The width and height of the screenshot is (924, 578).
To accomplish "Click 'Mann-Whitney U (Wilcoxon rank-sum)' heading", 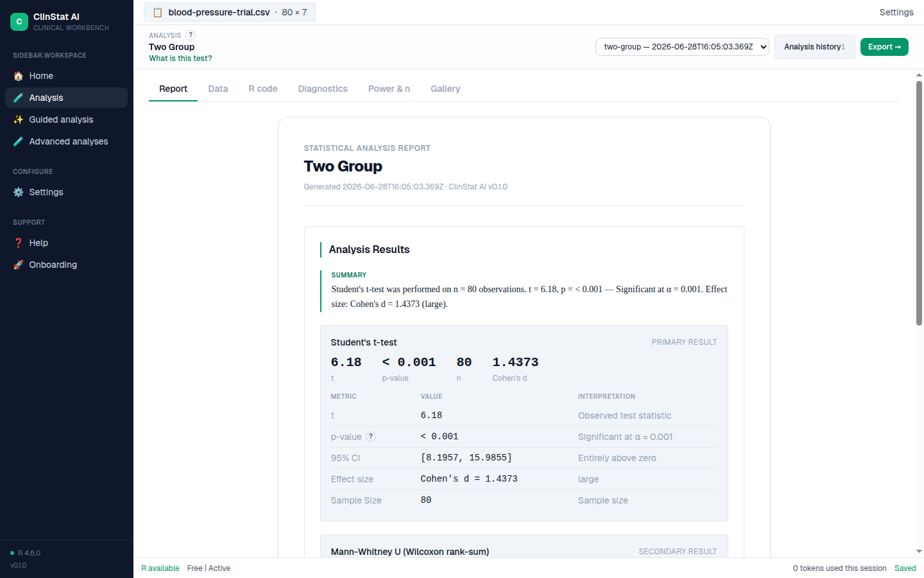I will coord(410,552).
